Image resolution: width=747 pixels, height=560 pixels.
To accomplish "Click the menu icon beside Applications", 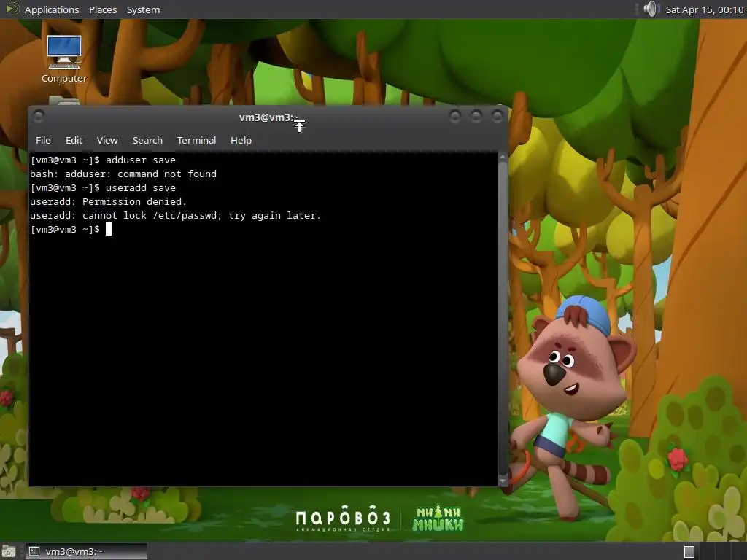I will 12,9.
